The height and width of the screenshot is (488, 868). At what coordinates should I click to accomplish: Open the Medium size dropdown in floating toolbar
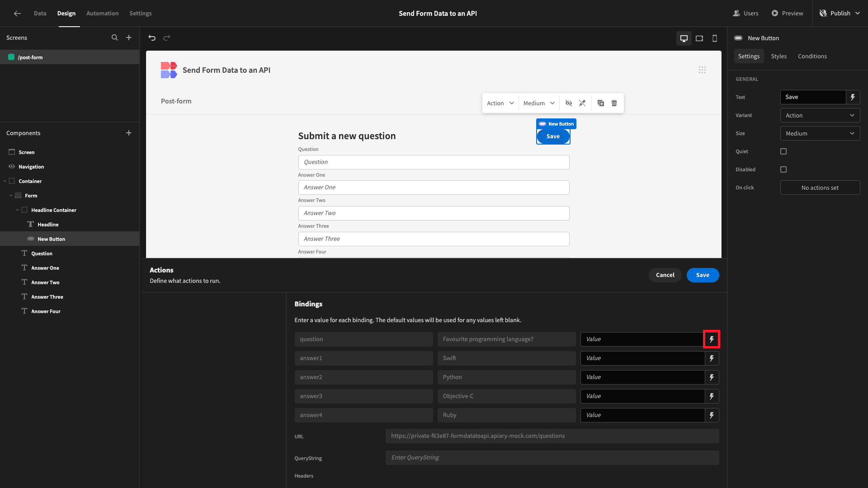[539, 103]
